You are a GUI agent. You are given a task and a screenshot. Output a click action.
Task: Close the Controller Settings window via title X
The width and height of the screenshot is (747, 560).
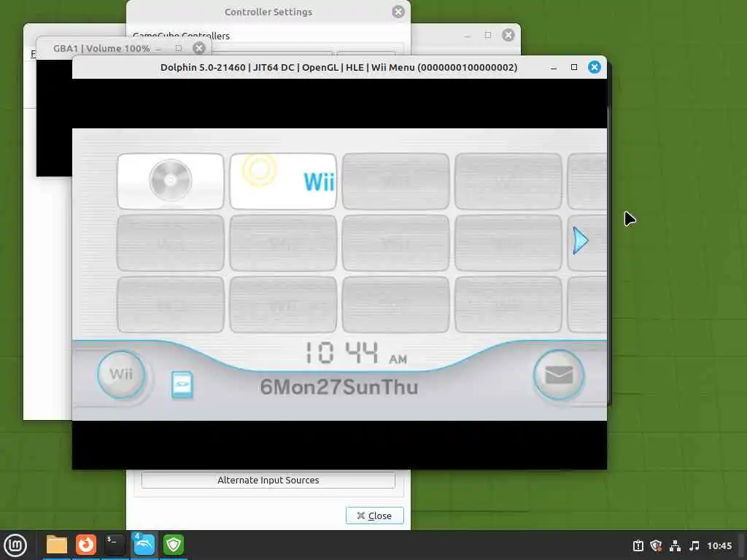(398, 12)
